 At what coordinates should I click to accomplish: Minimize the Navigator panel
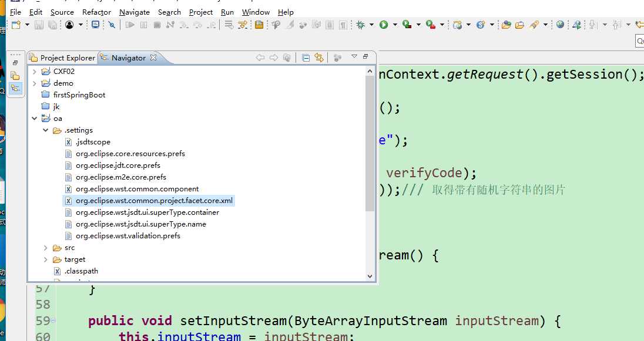coord(365,56)
